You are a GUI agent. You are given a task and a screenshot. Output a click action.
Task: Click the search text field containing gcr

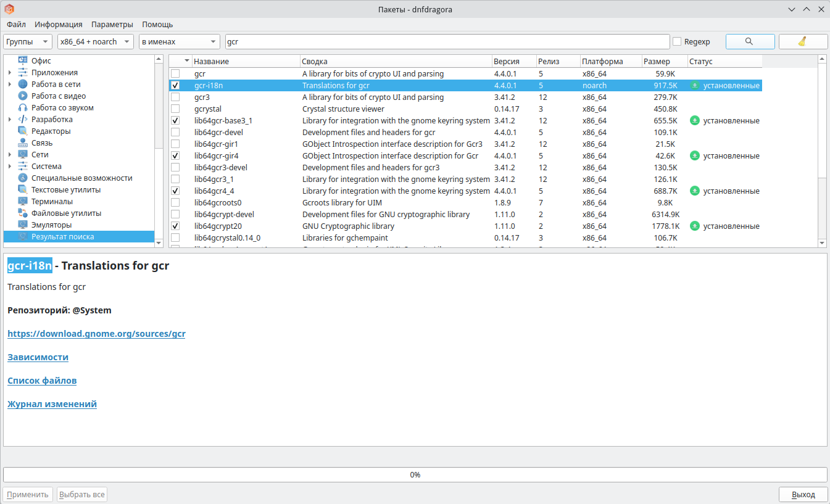pos(447,42)
